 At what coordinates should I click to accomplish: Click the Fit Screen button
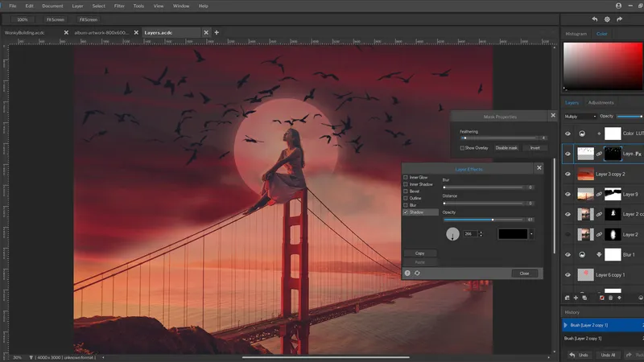55,19
